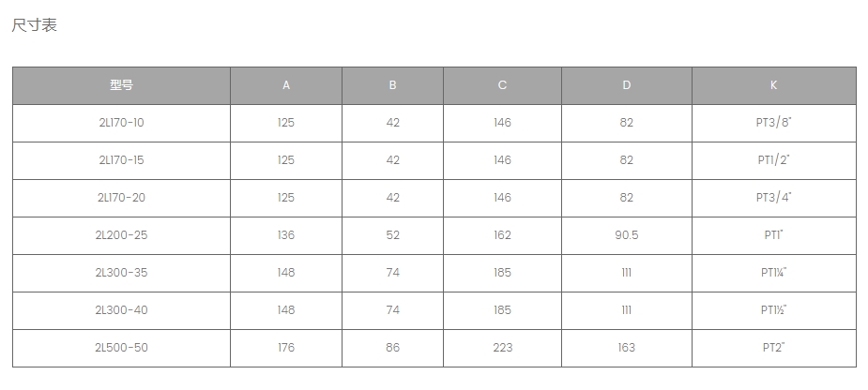Screen dimensions: 868x390
Task: Click model 2L300-40 cell
Action: [x=121, y=311]
